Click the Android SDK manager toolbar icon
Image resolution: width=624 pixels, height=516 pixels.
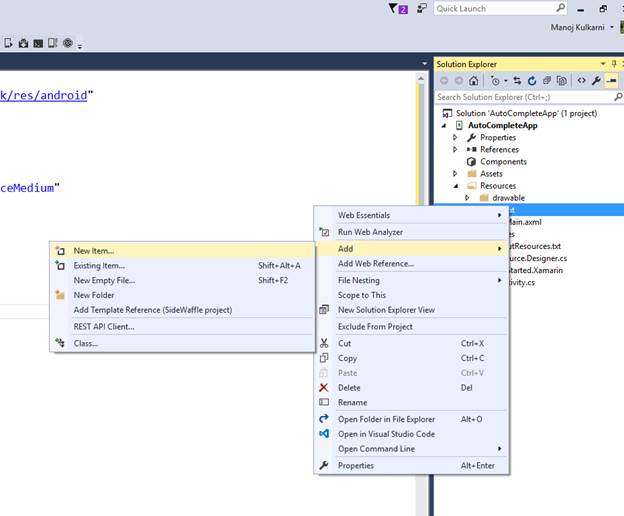click(x=23, y=43)
